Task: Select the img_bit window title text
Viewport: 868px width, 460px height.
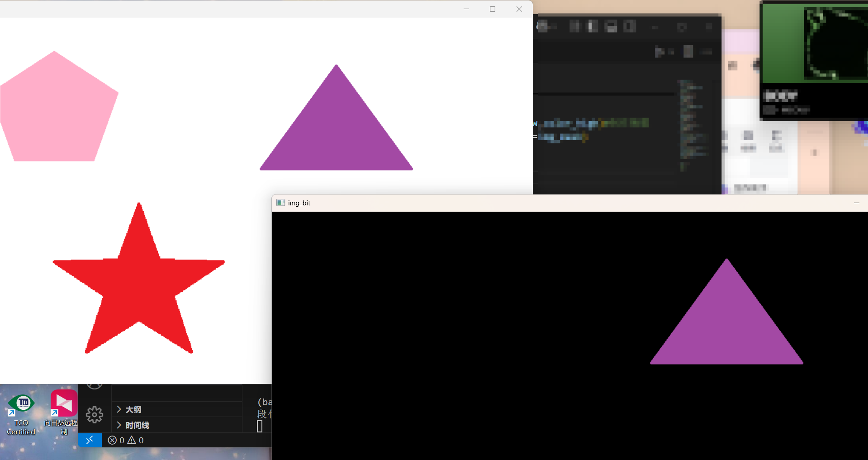Action: [x=299, y=203]
